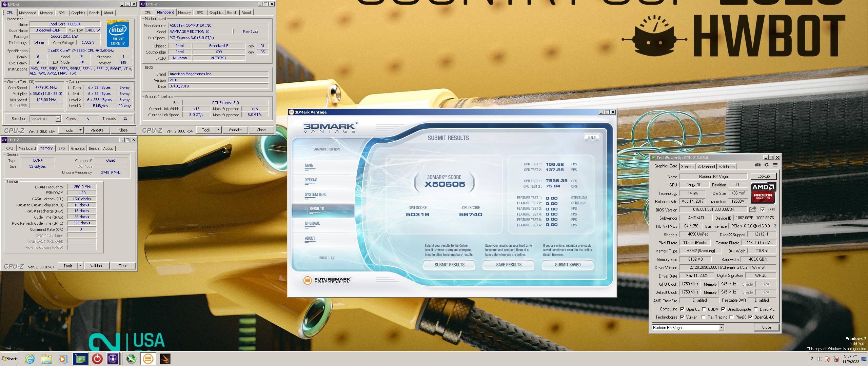This screenshot has height=366, width=868.
Task: Refresh GPU-Z data with the refresh icon
Action: coord(766,165)
